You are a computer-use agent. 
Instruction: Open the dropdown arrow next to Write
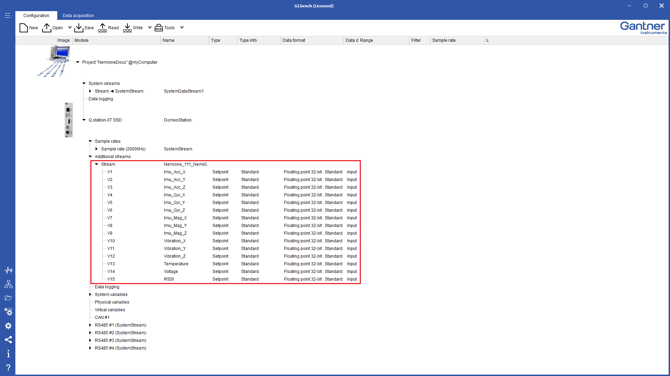coord(150,28)
